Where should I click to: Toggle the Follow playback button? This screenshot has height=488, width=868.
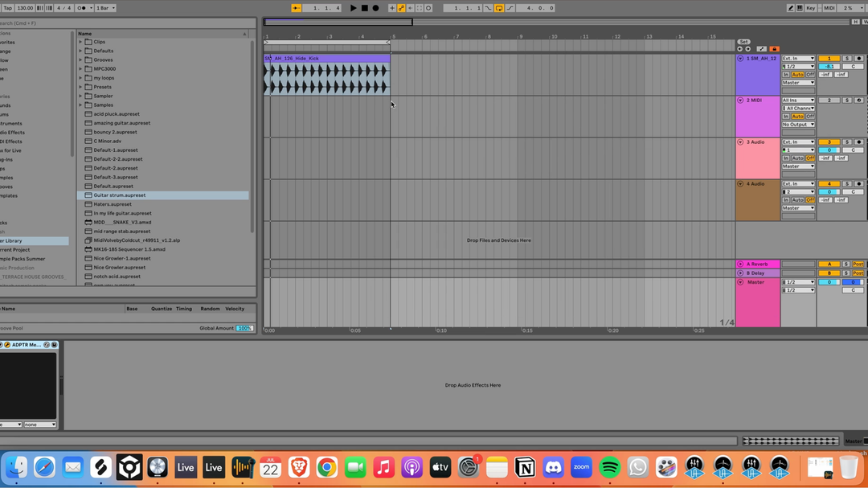point(297,8)
